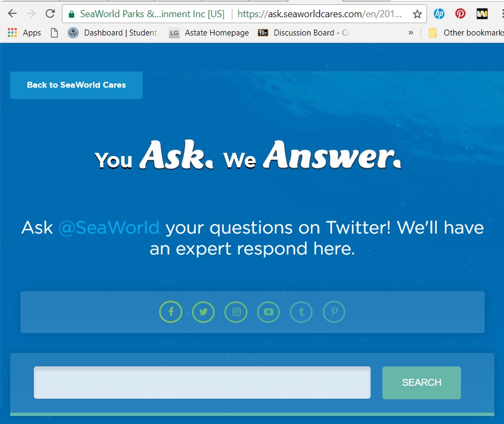
Task: Click SeaWorld Parks certificate label
Action: [152, 14]
